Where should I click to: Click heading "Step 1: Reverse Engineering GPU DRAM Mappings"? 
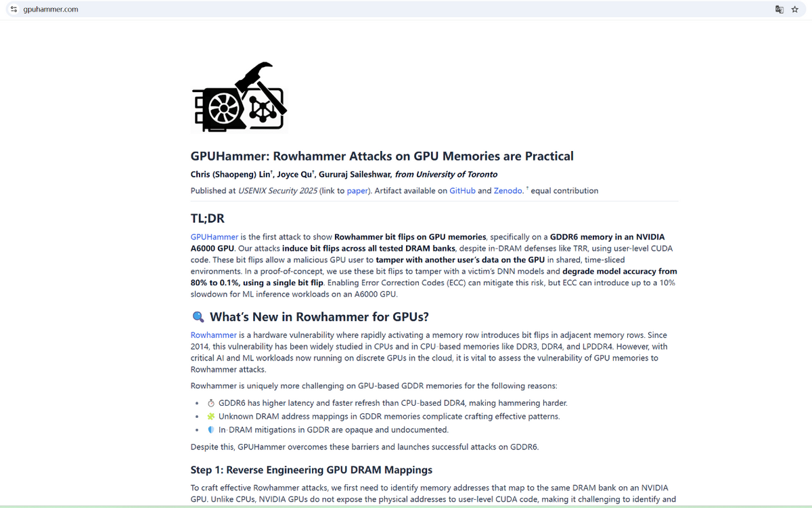[311, 470]
